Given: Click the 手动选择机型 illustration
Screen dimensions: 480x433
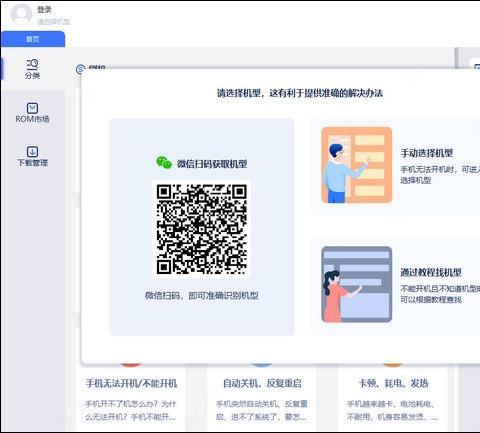Looking at the screenshot, I should pos(356,165).
